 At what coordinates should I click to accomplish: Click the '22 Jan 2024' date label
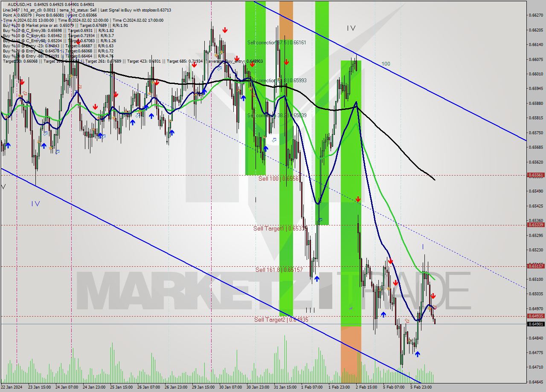[12, 387]
